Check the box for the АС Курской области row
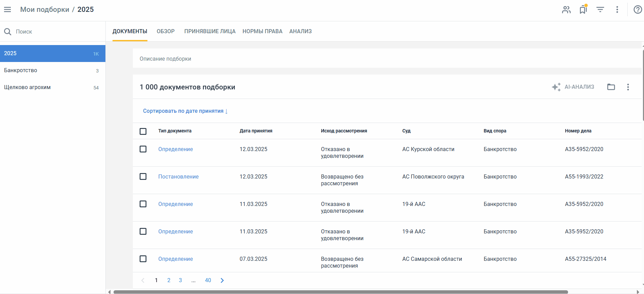Viewport: 644px width, 294px height. click(x=143, y=149)
